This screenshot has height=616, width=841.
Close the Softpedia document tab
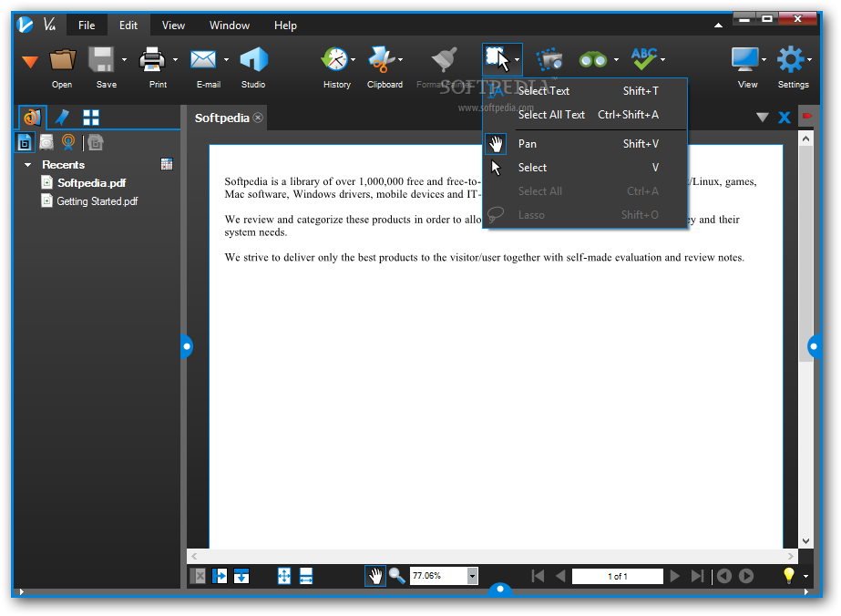tap(259, 118)
